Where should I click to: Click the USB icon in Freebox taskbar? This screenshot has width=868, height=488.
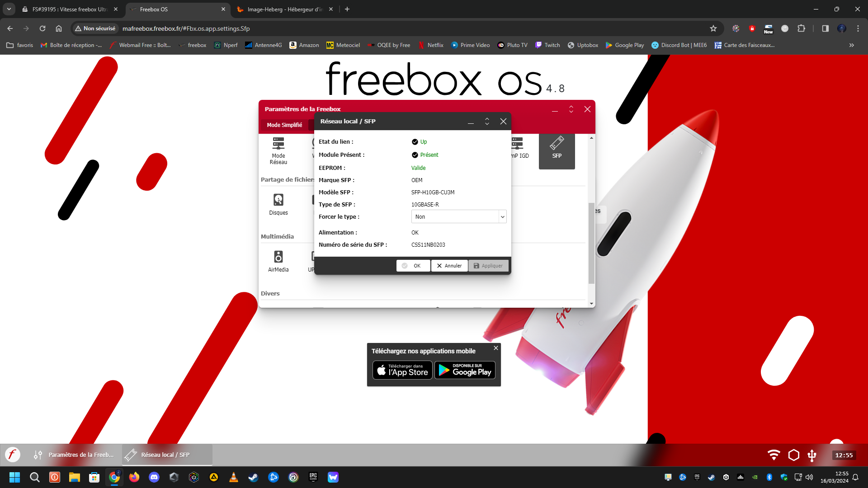(812, 455)
